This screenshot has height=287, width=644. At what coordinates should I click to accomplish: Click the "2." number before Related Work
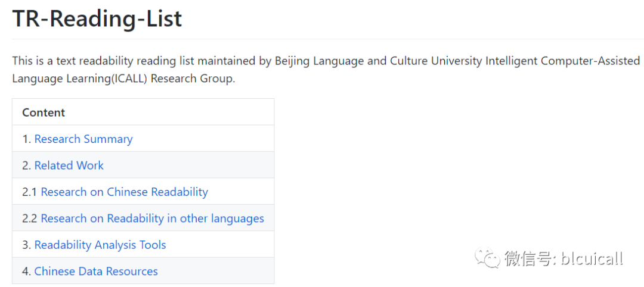[26, 166]
